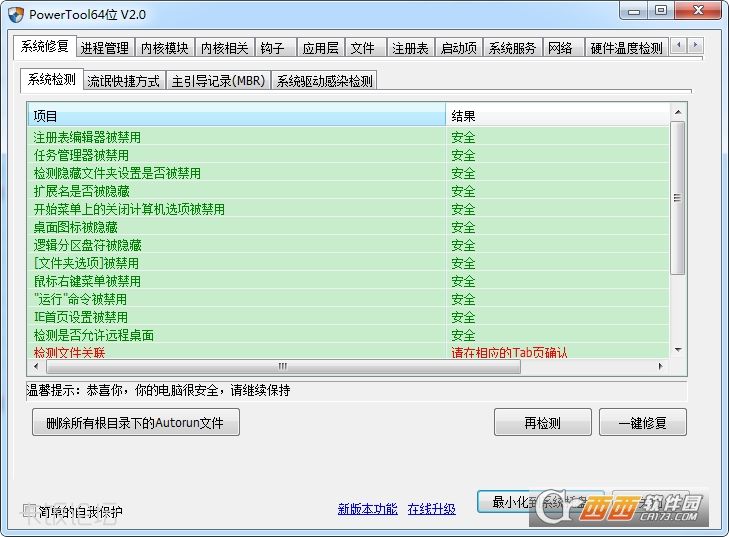Open the 新版本功能 link

click(x=367, y=509)
